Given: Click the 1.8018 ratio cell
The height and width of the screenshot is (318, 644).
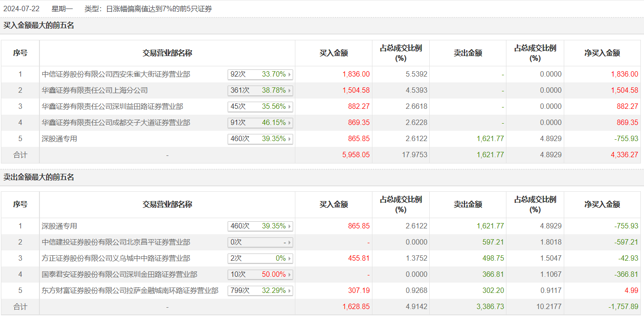Looking at the screenshot, I should pyautogui.click(x=551, y=242).
